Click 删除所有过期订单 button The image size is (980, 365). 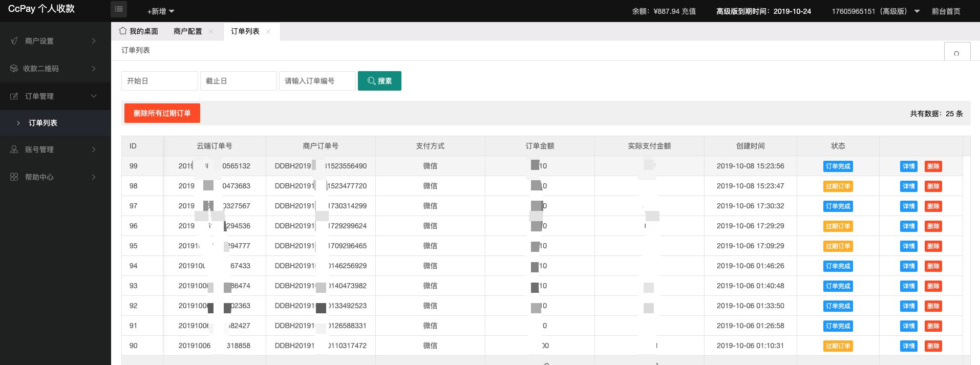162,113
